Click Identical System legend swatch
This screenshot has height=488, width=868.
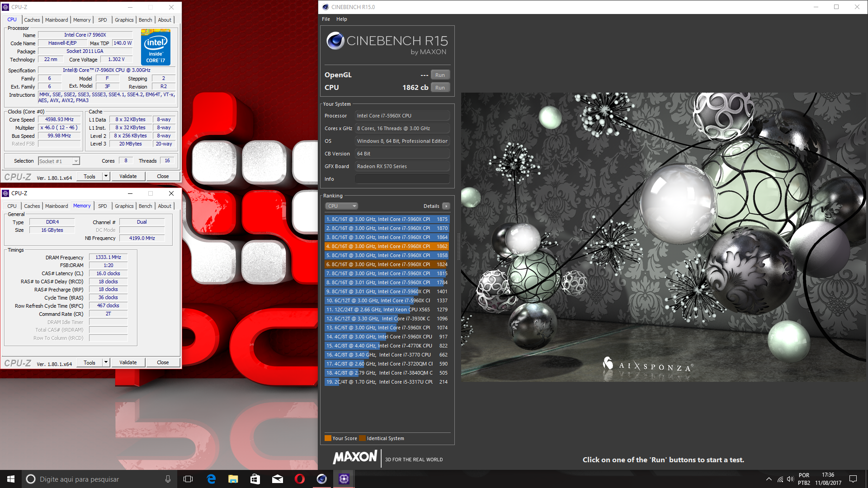(362, 438)
